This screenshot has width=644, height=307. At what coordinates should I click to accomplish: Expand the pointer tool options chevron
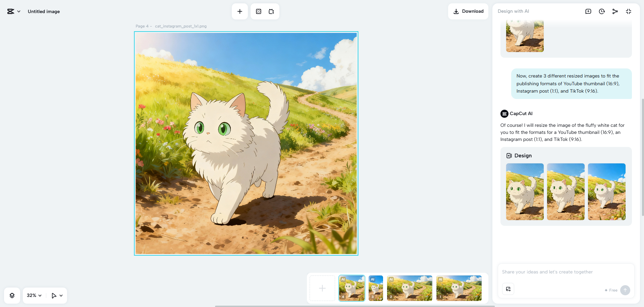click(x=61, y=296)
